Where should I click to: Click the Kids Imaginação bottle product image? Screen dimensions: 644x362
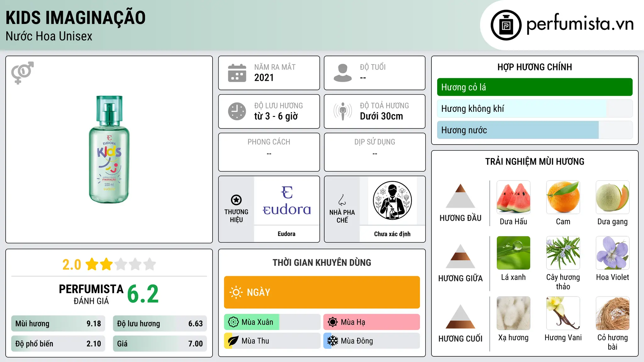[109, 149]
